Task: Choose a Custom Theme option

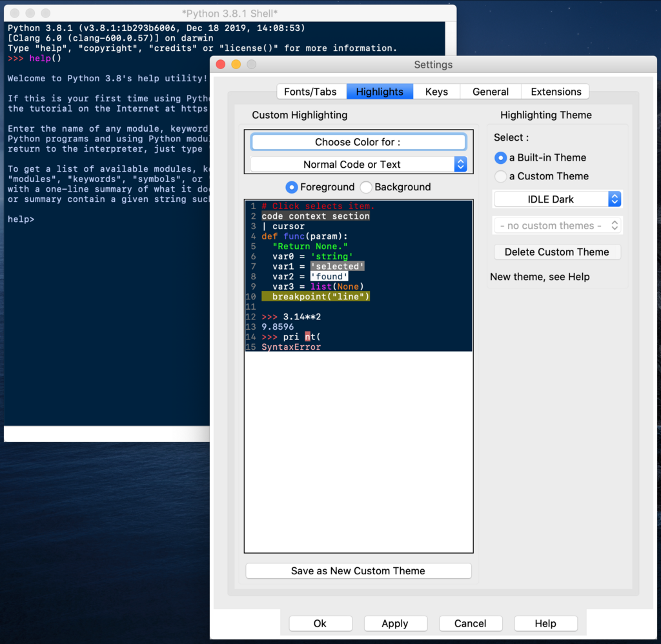Action: tap(500, 176)
